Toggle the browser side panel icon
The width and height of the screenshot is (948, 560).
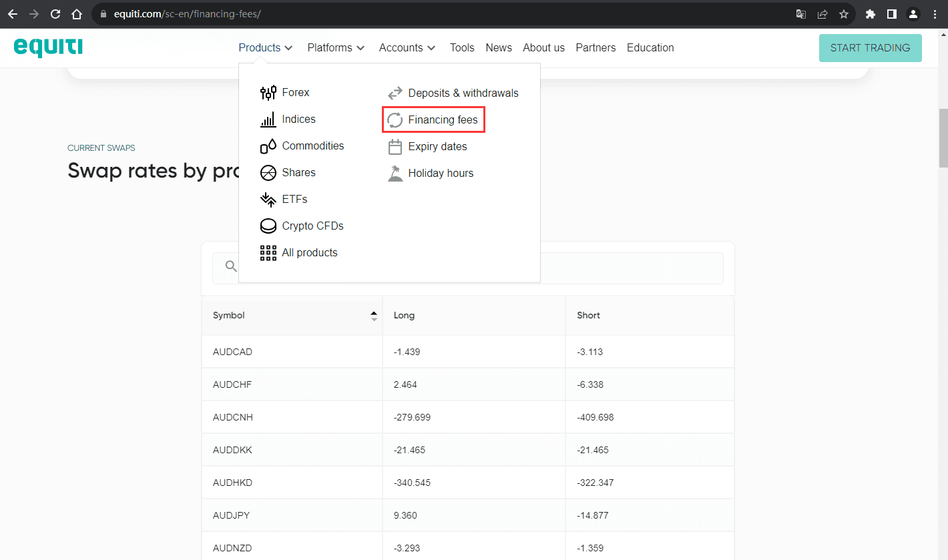[x=891, y=14]
